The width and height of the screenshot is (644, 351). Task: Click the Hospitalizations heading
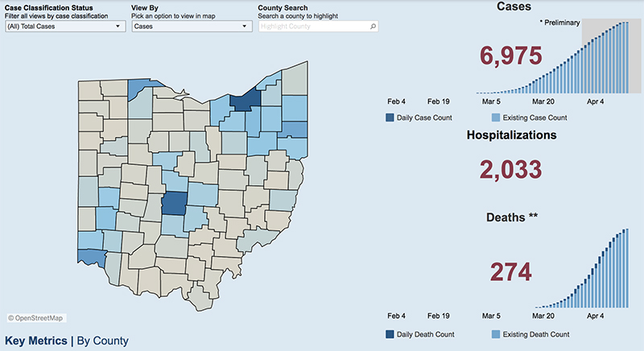pyautogui.click(x=511, y=135)
